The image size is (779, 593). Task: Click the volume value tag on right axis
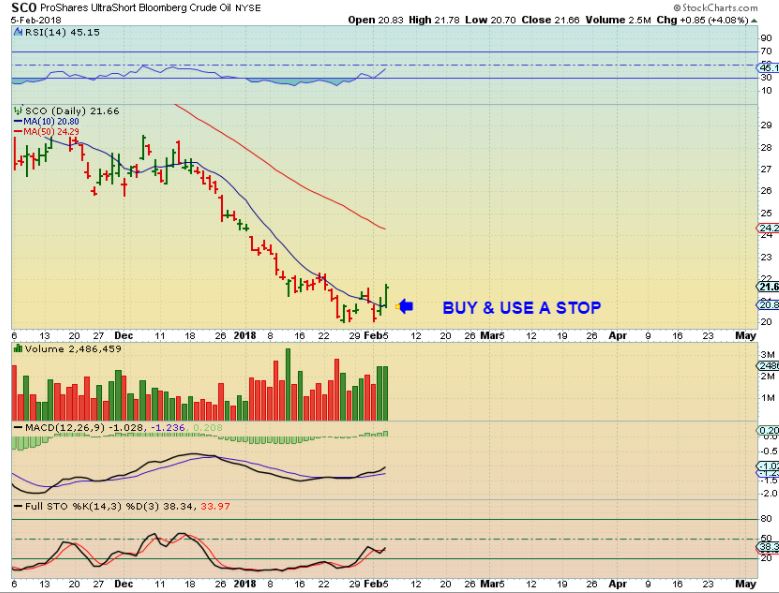pos(768,366)
